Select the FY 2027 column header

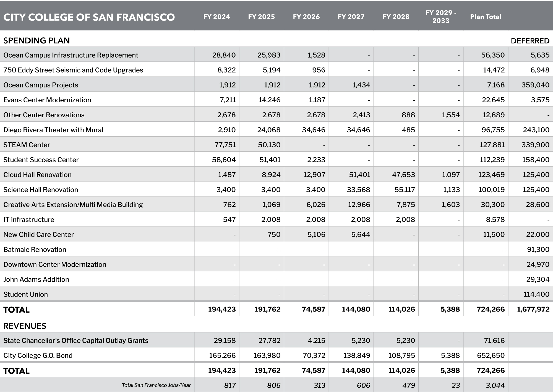pyautogui.click(x=351, y=17)
